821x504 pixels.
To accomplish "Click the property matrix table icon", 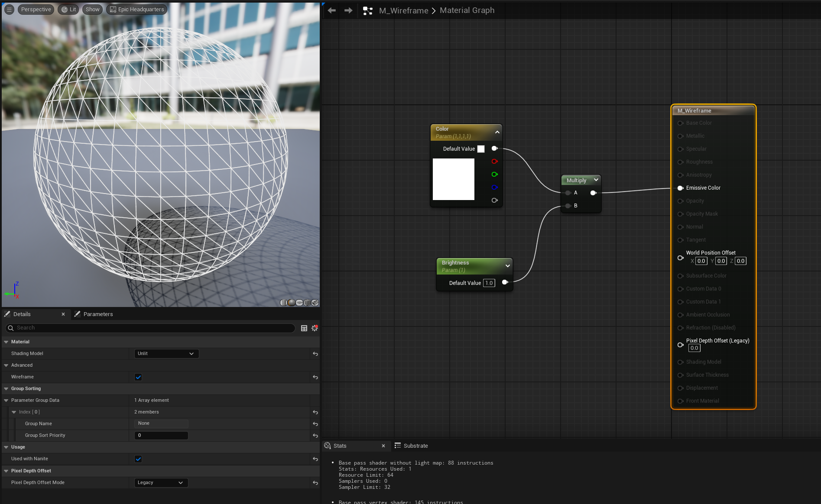I will click(304, 328).
